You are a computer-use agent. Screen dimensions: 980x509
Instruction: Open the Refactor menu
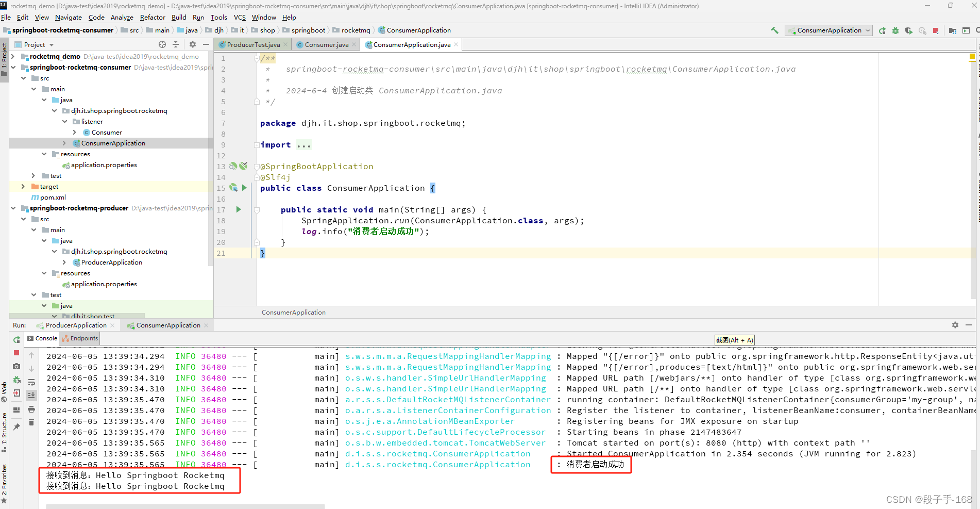click(x=153, y=17)
